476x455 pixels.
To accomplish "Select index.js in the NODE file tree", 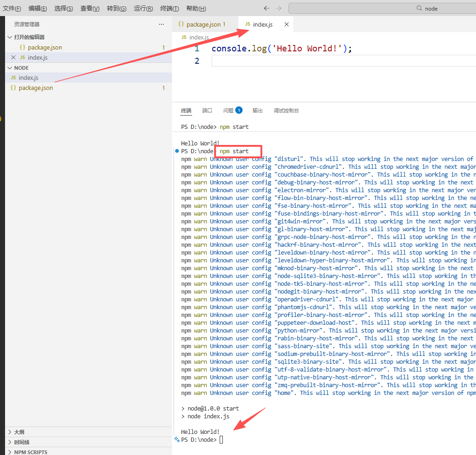I will pyautogui.click(x=28, y=78).
